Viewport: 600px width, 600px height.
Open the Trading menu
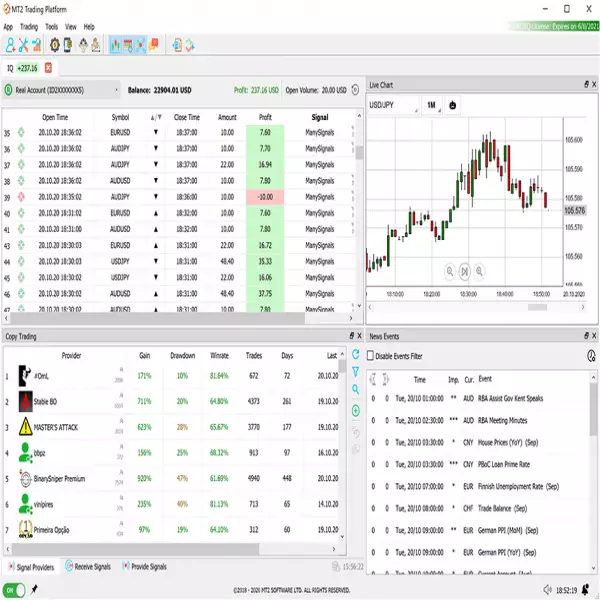coord(30,26)
